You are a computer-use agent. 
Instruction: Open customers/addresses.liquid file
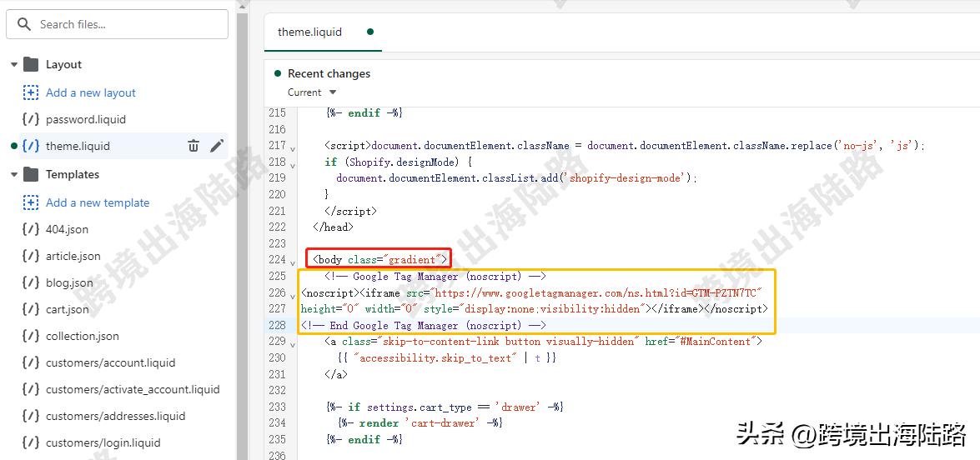click(116, 417)
